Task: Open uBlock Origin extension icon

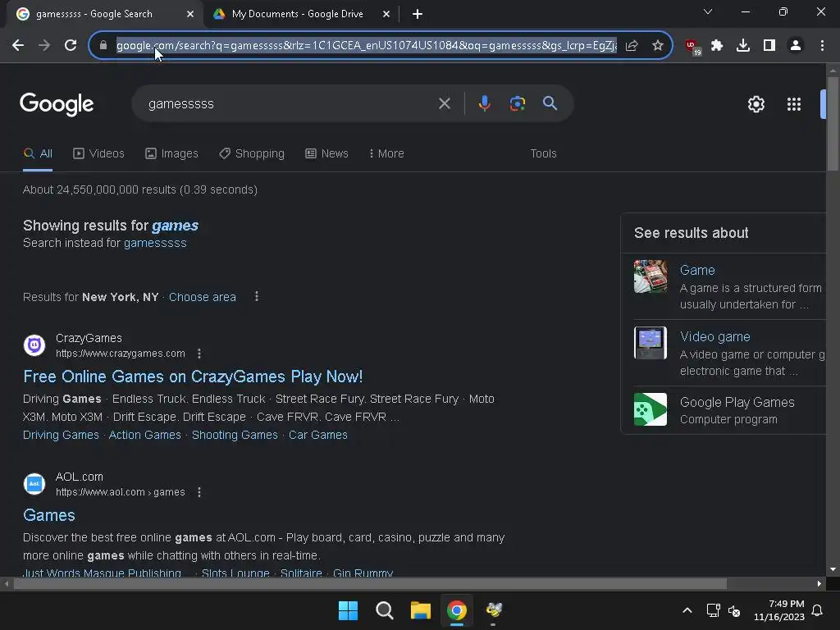Action: pos(692,47)
